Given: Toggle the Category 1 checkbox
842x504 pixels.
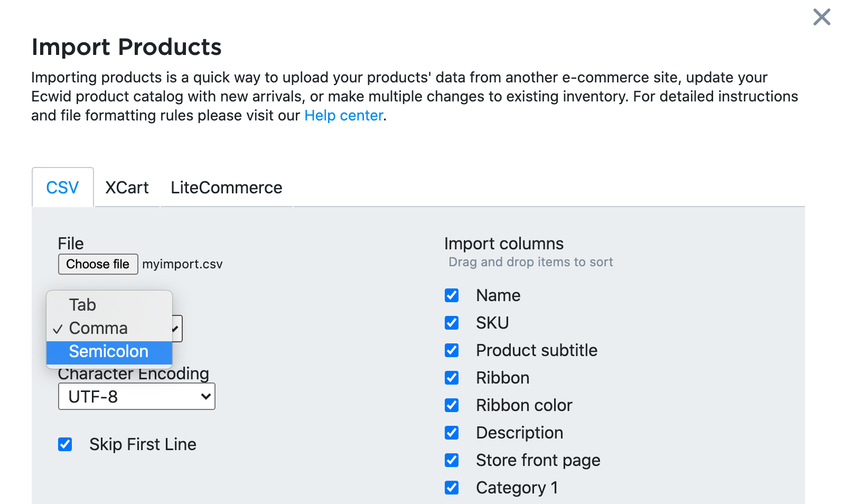Looking at the screenshot, I should coord(452,488).
